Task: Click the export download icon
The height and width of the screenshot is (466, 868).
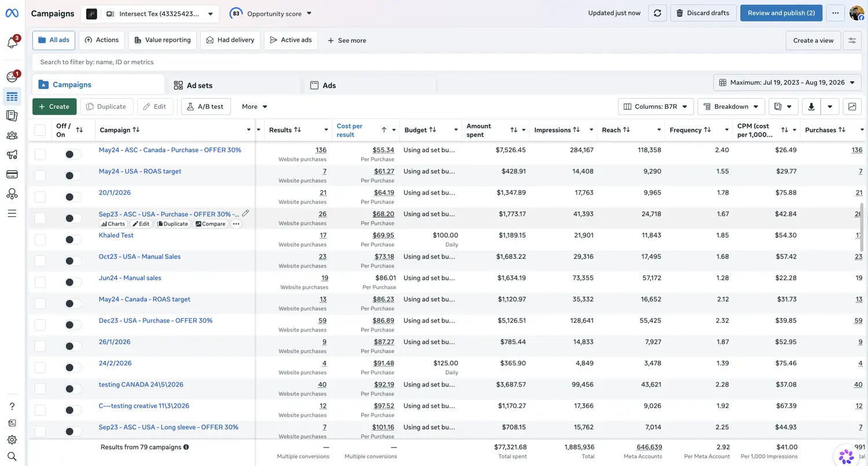Action: [811, 106]
